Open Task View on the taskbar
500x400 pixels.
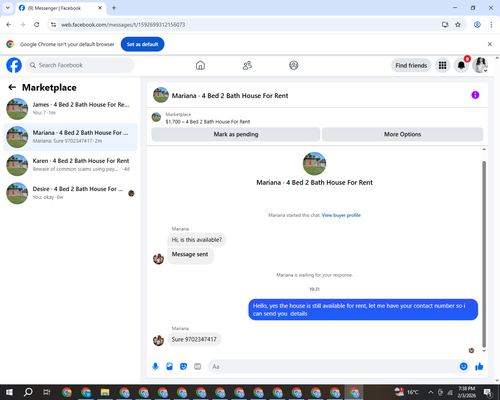[x=47, y=392]
